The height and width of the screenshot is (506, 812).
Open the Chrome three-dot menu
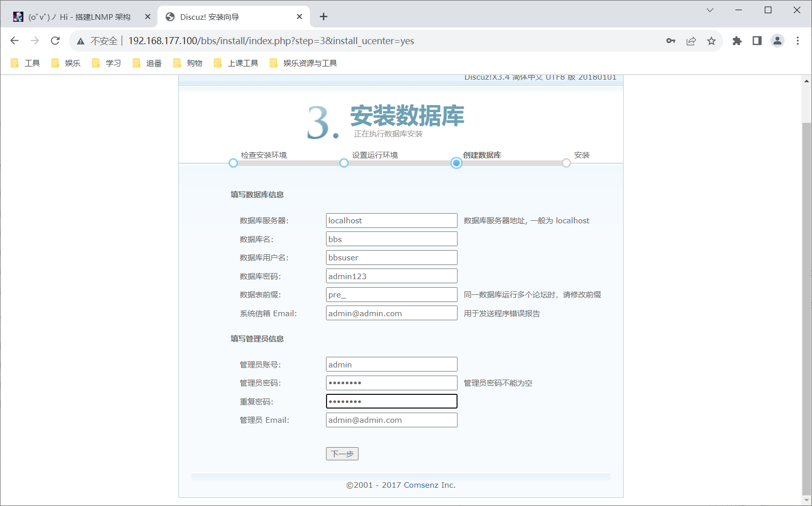tap(798, 41)
